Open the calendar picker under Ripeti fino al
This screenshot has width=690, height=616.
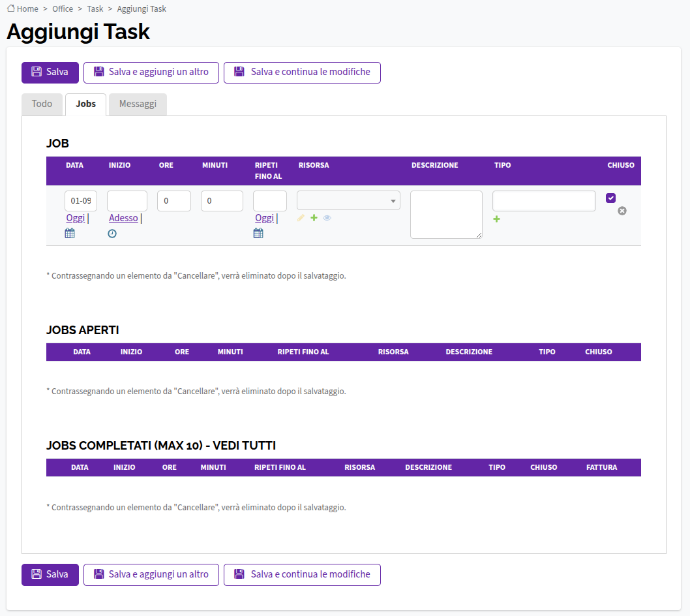coord(258,233)
